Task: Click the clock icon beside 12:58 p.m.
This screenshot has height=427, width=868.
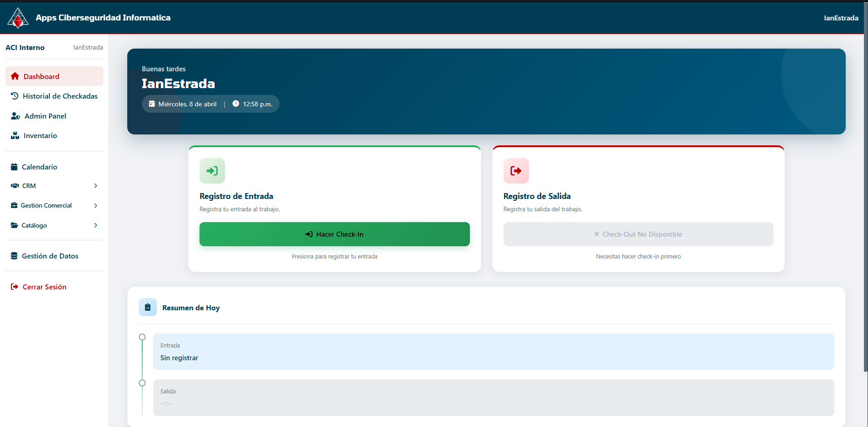Action: 236,104
